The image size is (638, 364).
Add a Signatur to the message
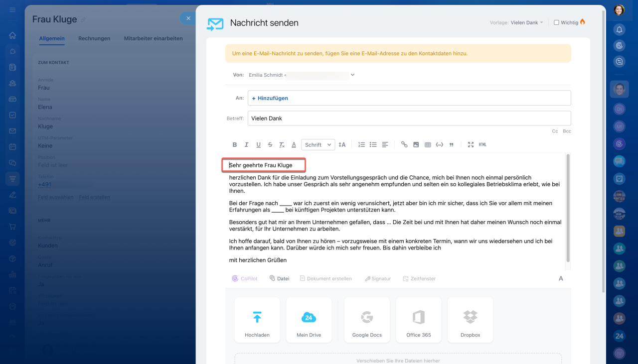[x=378, y=279]
